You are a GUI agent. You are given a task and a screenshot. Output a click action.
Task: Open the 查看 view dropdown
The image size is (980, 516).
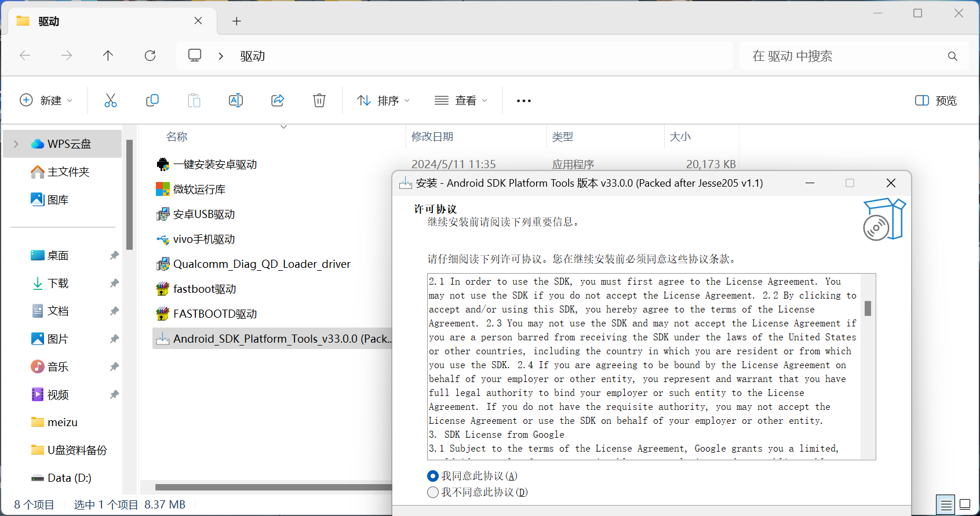tap(461, 100)
